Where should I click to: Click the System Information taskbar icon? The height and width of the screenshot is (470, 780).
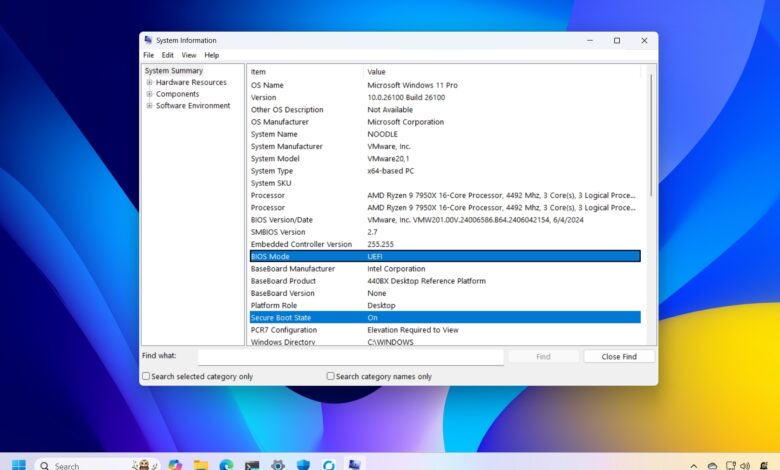pyautogui.click(x=354, y=465)
